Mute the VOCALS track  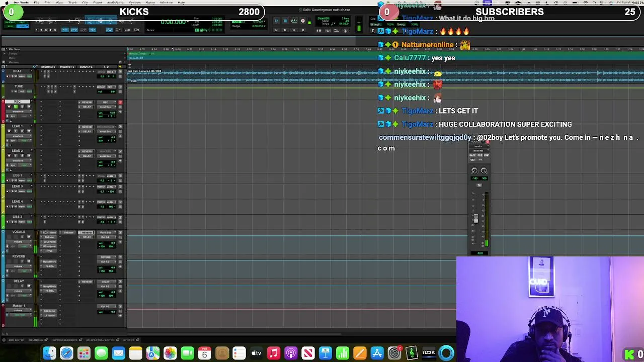pos(29,237)
